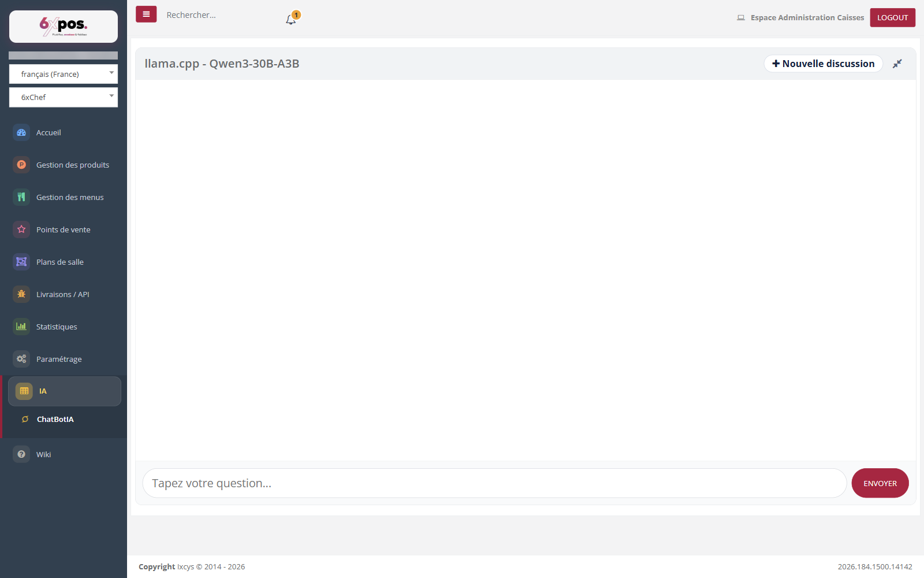924x578 pixels.
Task: Focus the Tapez votre question input
Action: [494, 483]
